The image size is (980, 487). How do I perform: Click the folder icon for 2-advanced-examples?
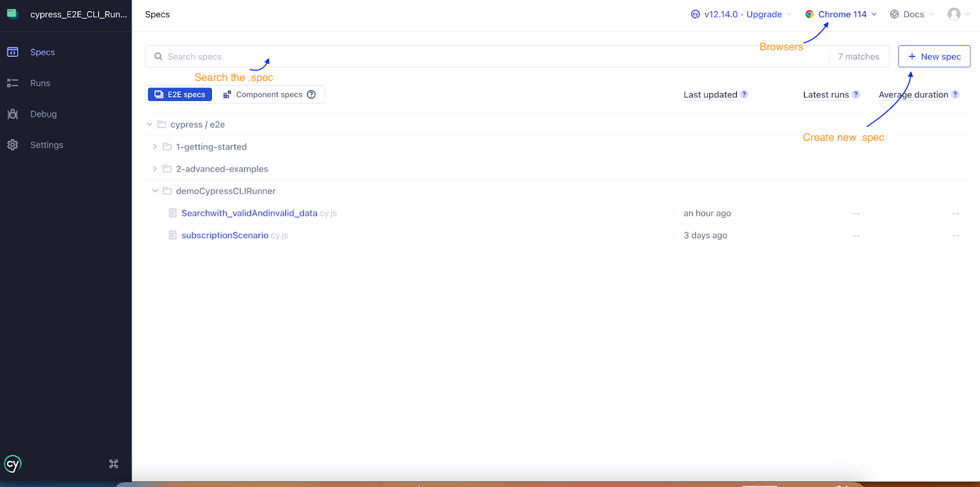[x=167, y=169]
